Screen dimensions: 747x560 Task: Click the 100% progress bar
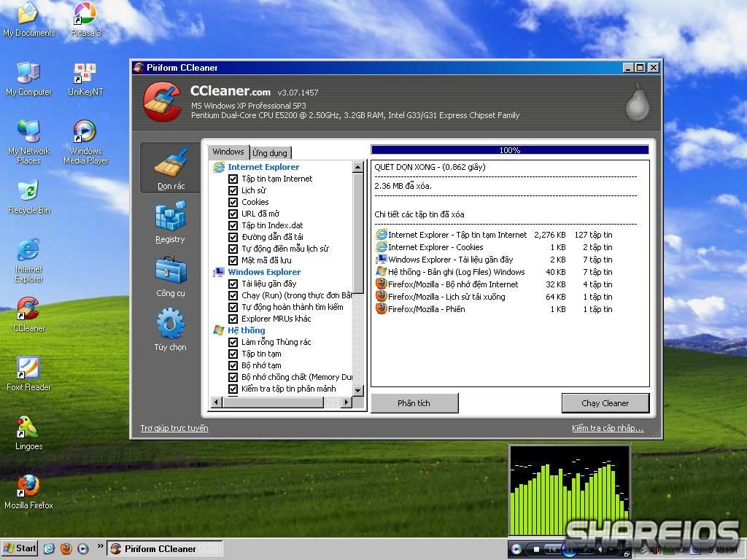tap(510, 150)
